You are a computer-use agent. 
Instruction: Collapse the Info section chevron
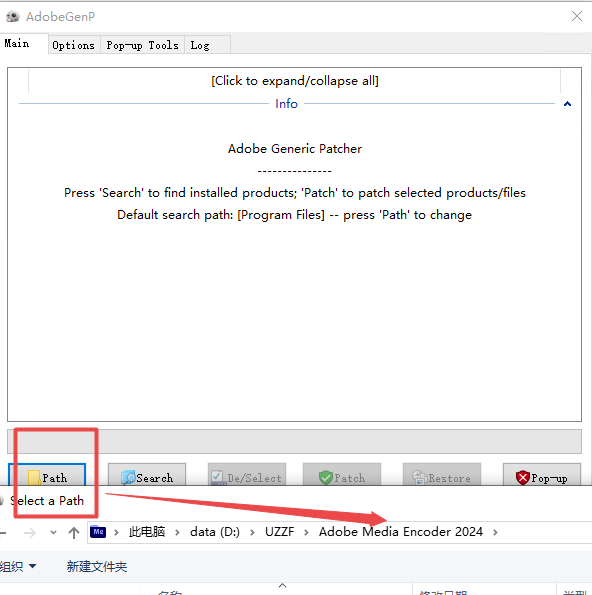(x=567, y=104)
